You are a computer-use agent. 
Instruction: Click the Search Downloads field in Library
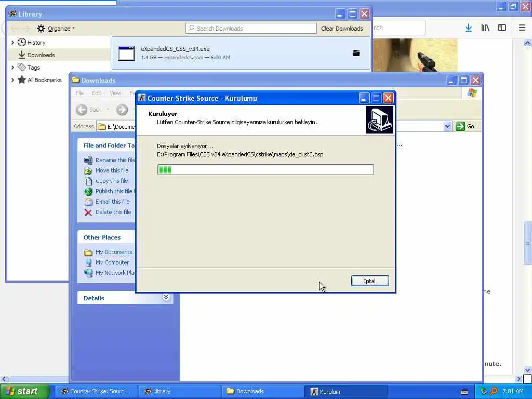(251, 29)
